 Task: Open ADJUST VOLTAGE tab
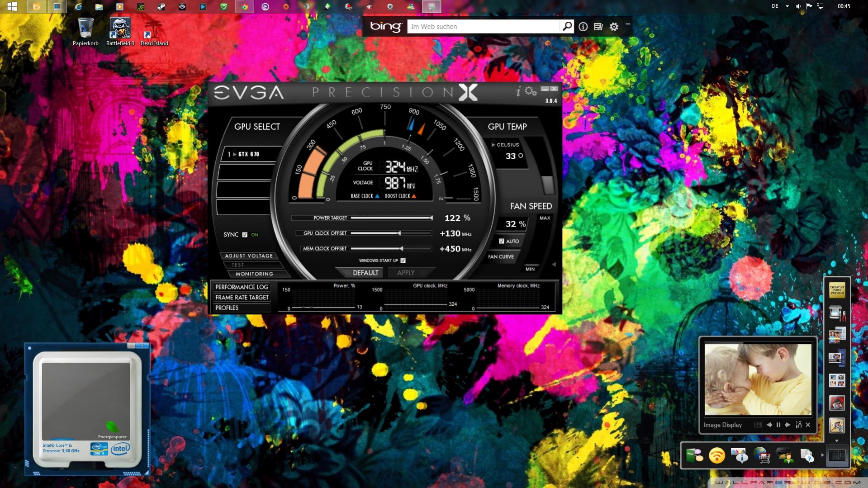coord(249,256)
